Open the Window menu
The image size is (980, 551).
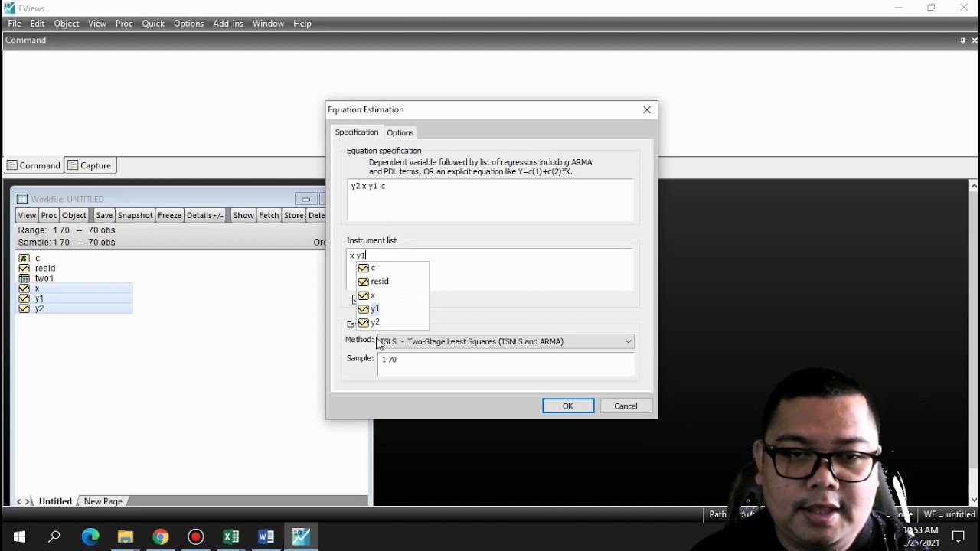[x=269, y=24]
